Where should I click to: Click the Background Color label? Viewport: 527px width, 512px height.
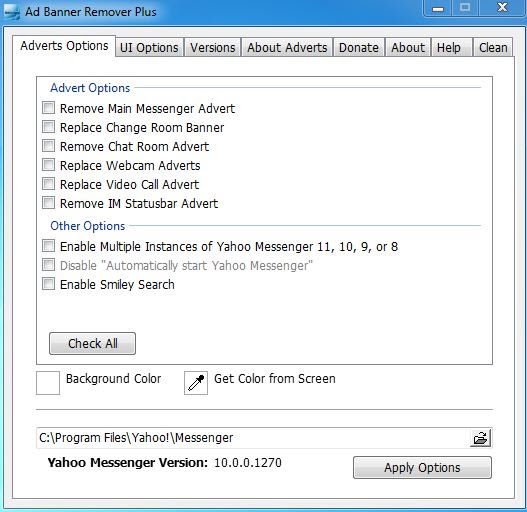pos(114,379)
